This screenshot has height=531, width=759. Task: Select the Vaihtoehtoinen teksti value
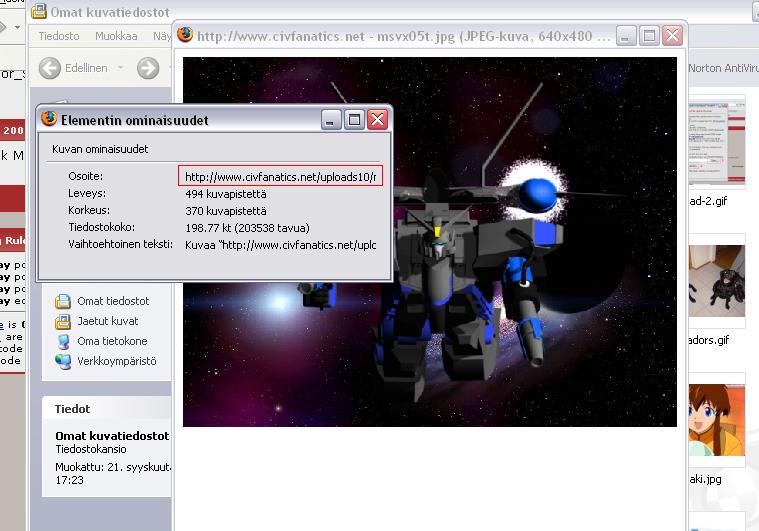pos(280,245)
